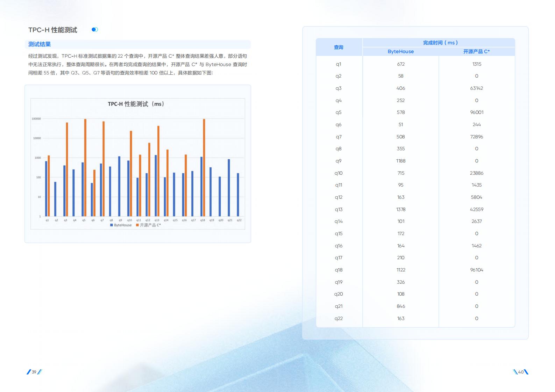
Task: Select value 1188 in the q9 row
Action: [401, 161]
